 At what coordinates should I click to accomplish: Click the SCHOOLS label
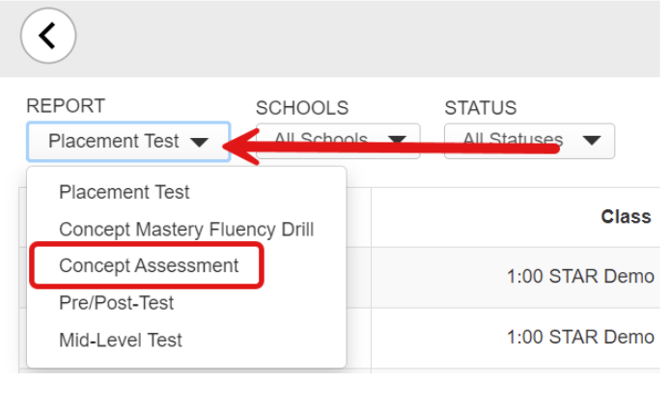tap(302, 108)
